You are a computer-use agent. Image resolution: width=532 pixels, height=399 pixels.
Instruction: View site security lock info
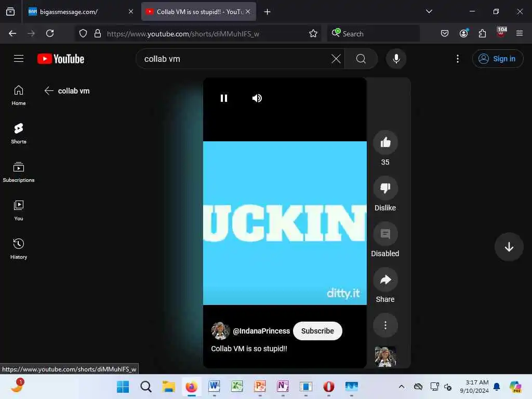pos(98,34)
